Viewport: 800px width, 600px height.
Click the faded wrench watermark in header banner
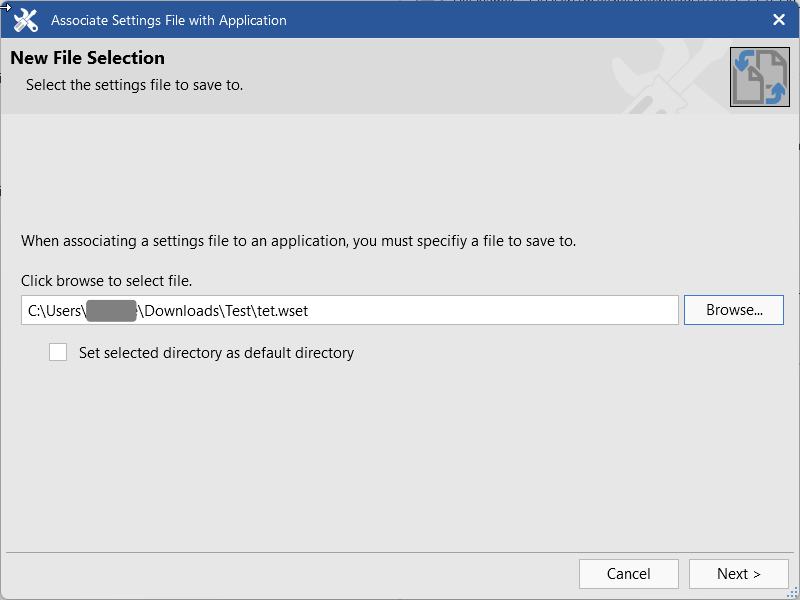coord(660,77)
